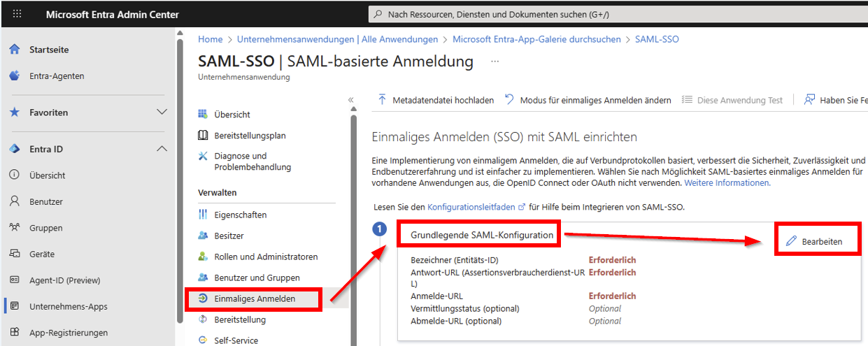Click the undo arrow icon for Modus ändern
The width and height of the screenshot is (868, 346).
tap(509, 100)
